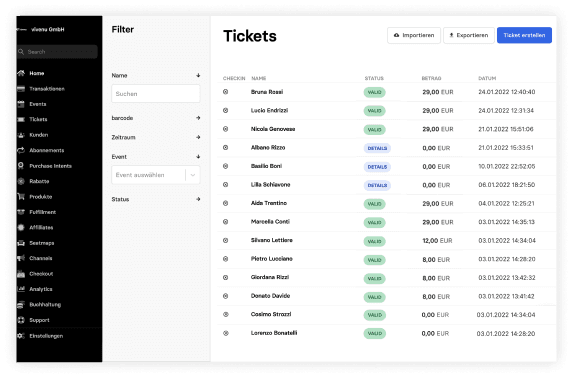Click DETAILS badge for Basilio Boni
Viewport: 572px width, 378px height.
pos(377,167)
